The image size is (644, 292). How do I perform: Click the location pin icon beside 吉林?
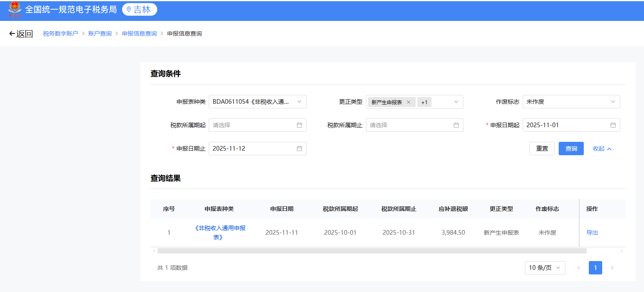(129, 10)
